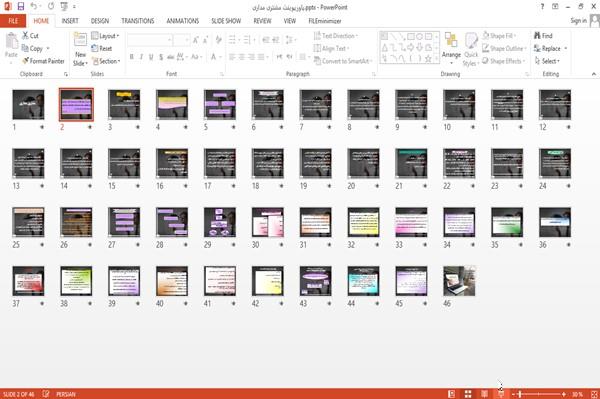Click the Normal view icon in status bar
This screenshot has width=600, height=399.
pos(452,394)
